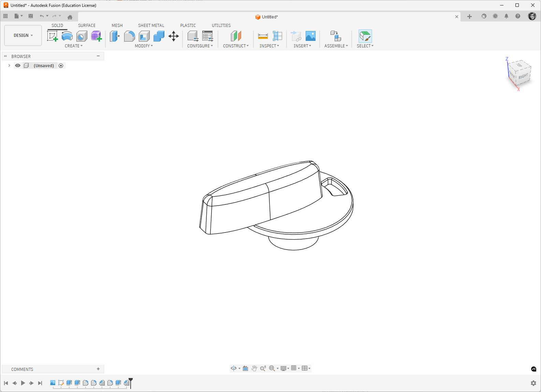Open the CREATE dropdown menu
The height and width of the screenshot is (392, 541).
[x=74, y=46]
